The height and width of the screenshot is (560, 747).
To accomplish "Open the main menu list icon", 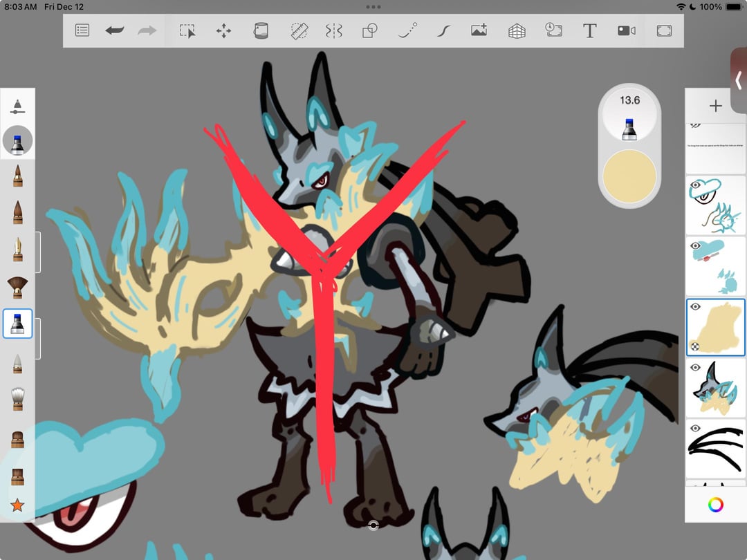I will 82,30.
